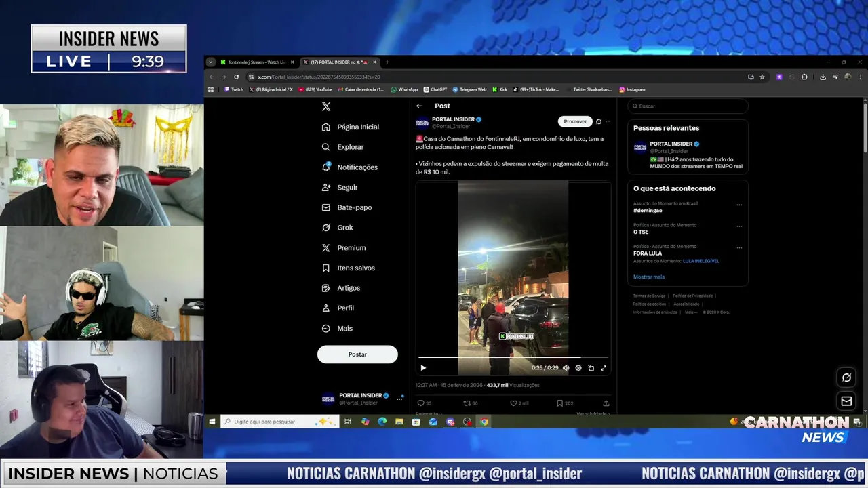Open options for #domingao trend
The height and width of the screenshot is (488, 868).
pos(739,205)
